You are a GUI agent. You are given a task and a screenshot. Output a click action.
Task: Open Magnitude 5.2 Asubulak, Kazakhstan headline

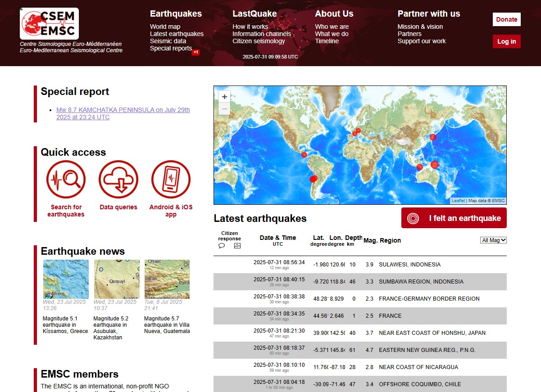point(111,328)
